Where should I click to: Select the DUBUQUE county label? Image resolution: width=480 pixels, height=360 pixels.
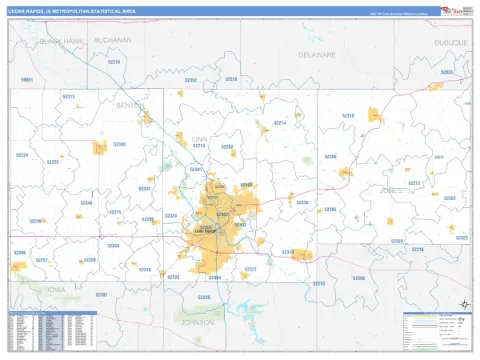[x=451, y=43]
